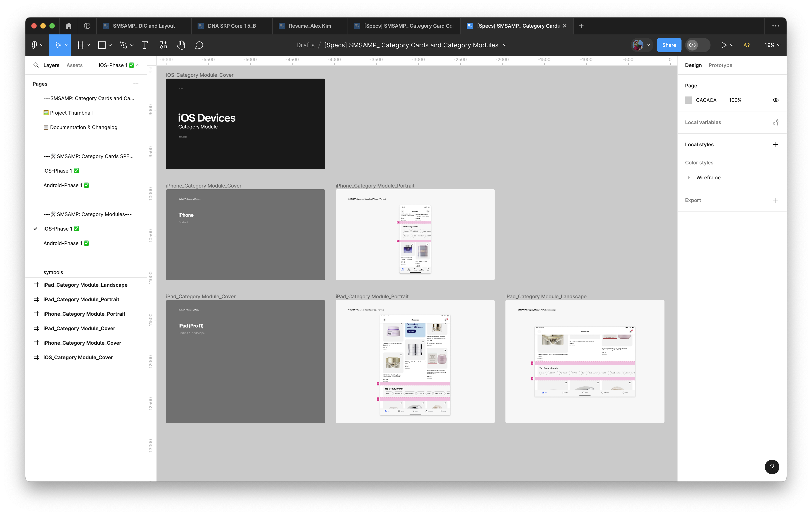812x515 pixels.
Task: Edit page background opacity 100%
Action: 735,100
